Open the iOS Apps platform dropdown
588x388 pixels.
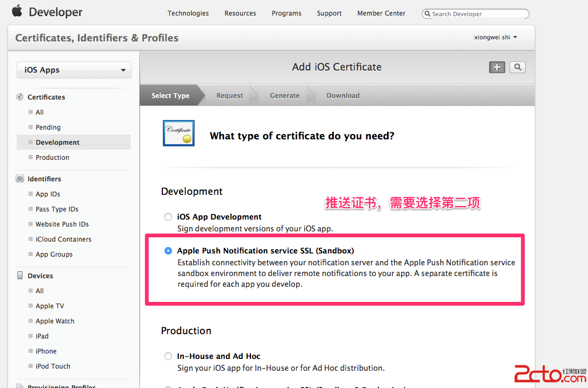click(x=74, y=70)
